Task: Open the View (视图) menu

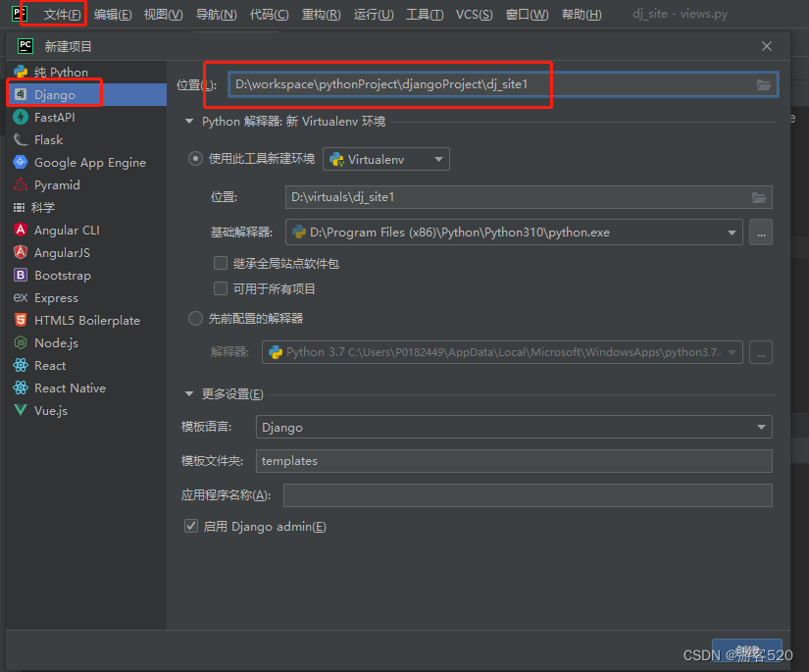Action: tap(163, 14)
